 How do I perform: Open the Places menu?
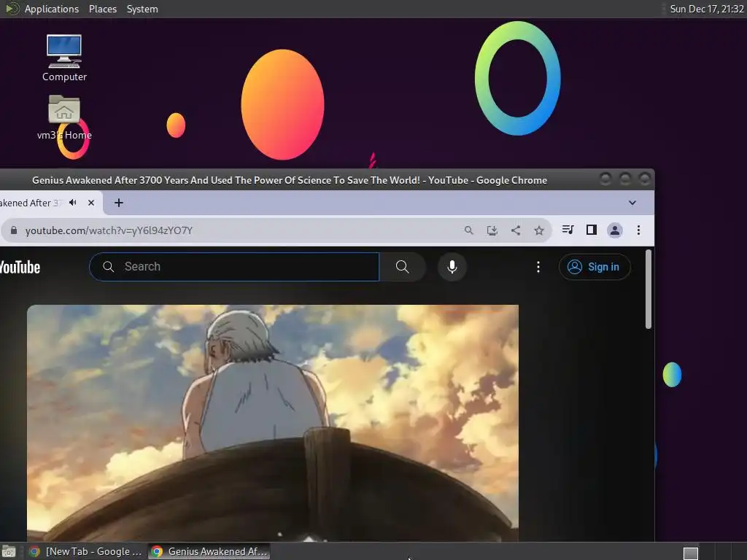coord(102,9)
